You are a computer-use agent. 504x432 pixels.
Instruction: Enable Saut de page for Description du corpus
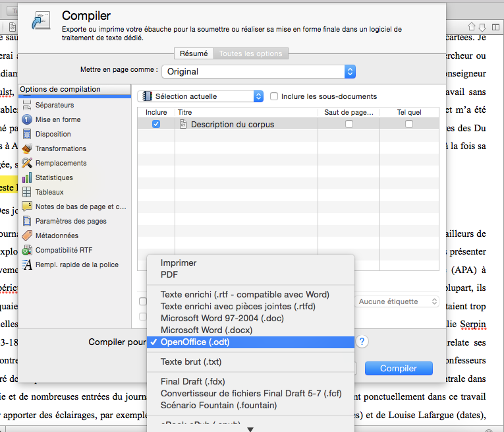point(349,124)
